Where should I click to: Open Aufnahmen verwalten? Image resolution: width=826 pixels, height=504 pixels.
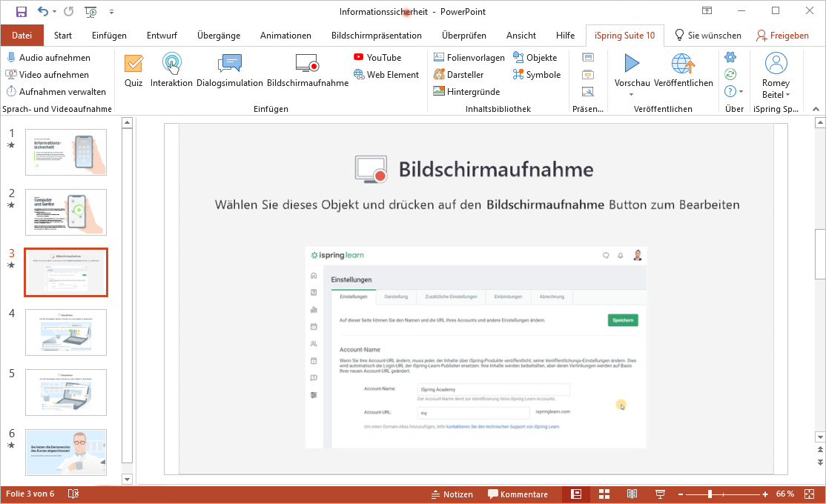[56, 92]
